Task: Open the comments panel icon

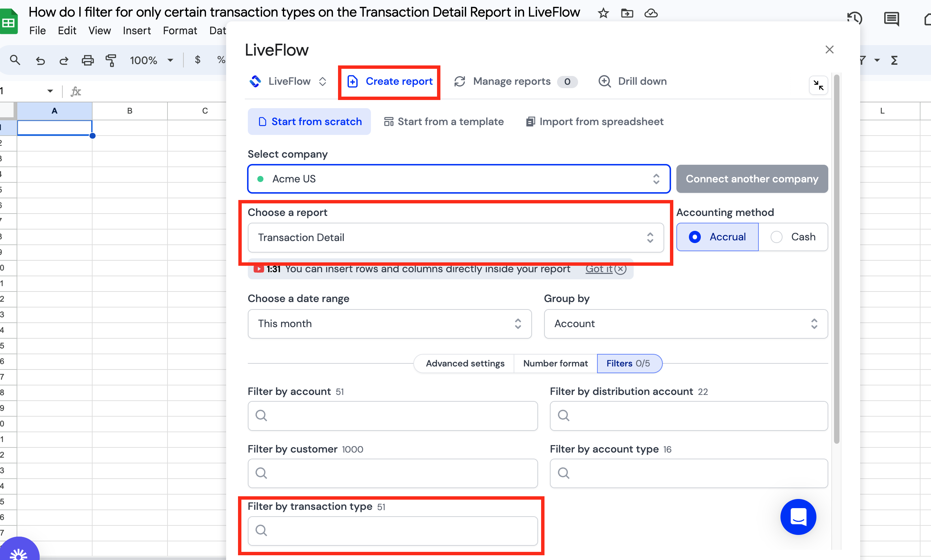Action: click(891, 19)
